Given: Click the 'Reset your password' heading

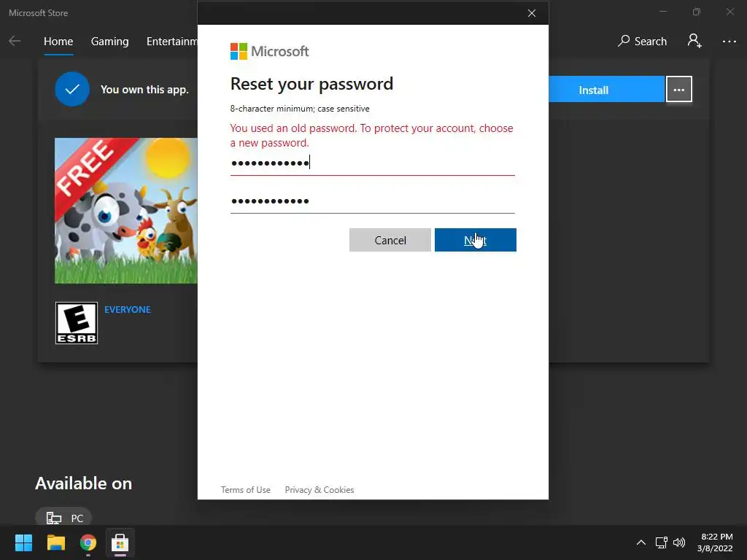Looking at the screenshot, I should point(311,84).
